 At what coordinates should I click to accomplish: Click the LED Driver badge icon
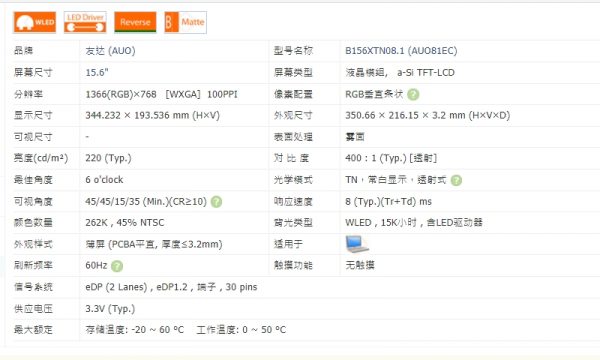pyautogui.click(x=85, y=22)
